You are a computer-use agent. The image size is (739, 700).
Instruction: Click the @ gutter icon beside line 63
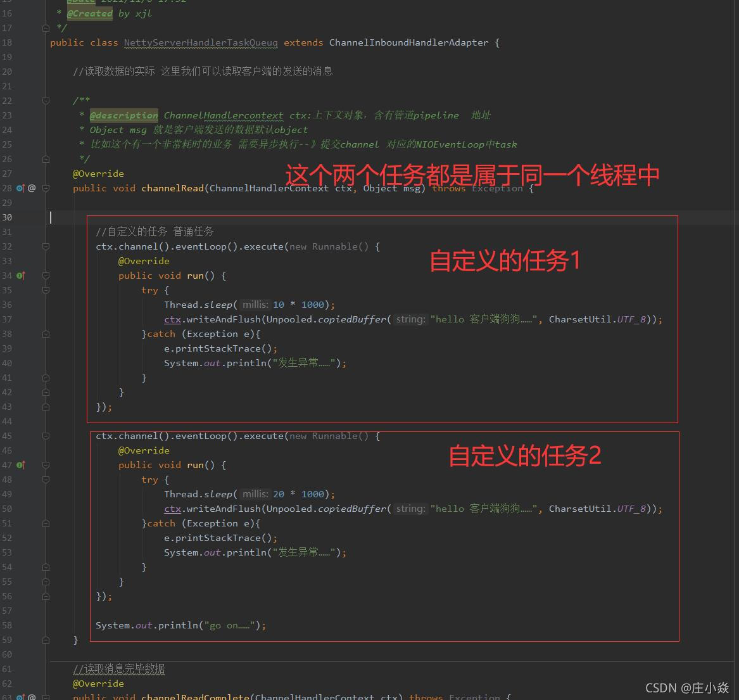[32, 697]
